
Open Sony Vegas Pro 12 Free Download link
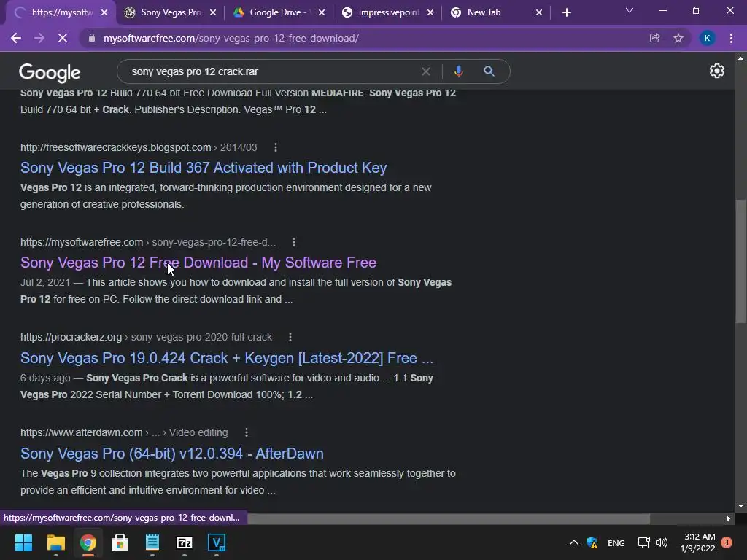click(x=198, y=262)
